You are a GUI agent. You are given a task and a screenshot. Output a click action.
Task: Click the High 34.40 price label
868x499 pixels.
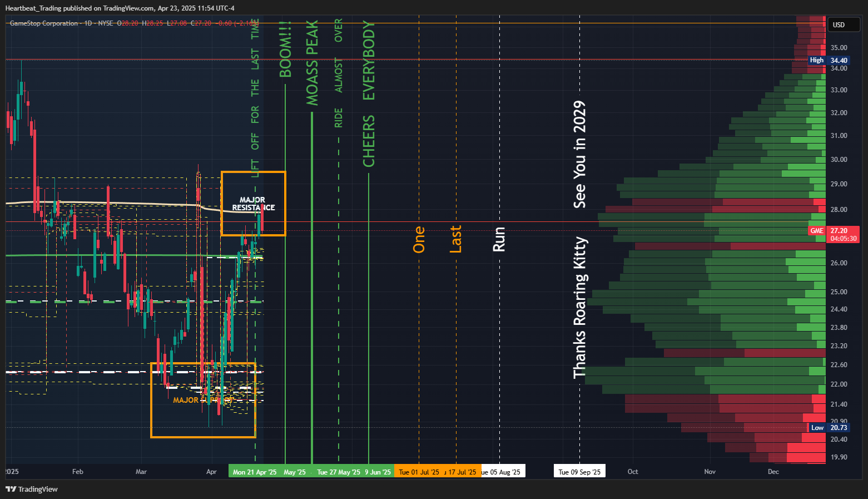pos(829,60)
